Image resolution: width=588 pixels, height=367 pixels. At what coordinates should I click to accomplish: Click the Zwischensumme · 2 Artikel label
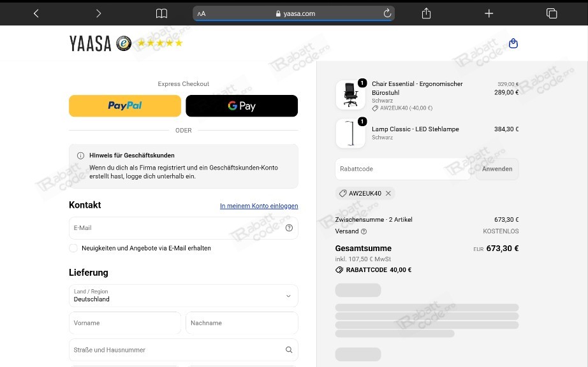click(374, 219)
